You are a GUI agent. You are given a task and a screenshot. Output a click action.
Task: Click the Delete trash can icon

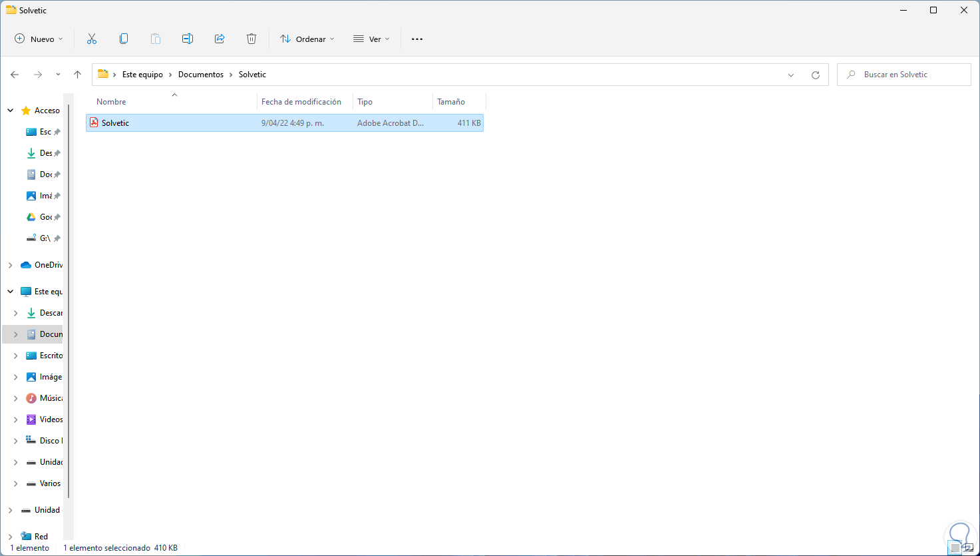click(x=251, y=39)
